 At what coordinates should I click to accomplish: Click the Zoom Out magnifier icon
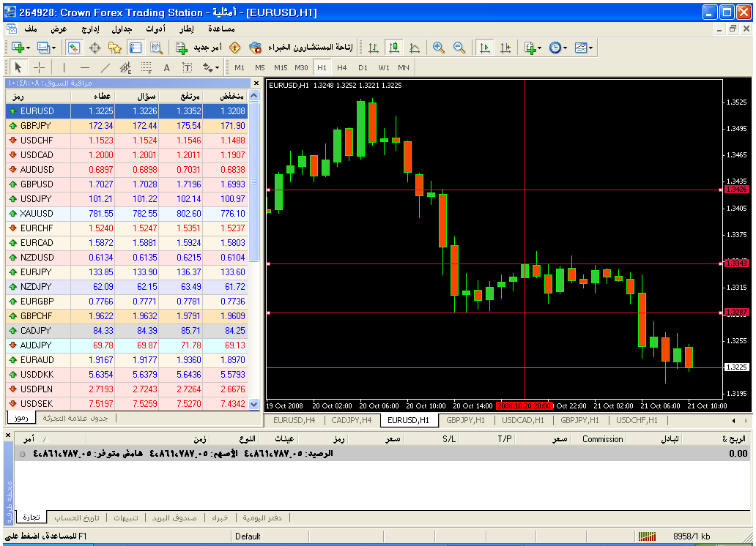click(x=459, y=48)
